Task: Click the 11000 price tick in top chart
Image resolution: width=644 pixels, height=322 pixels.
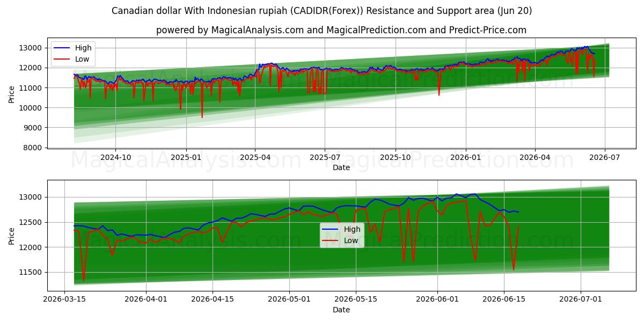Action: (x=31, y=87)
